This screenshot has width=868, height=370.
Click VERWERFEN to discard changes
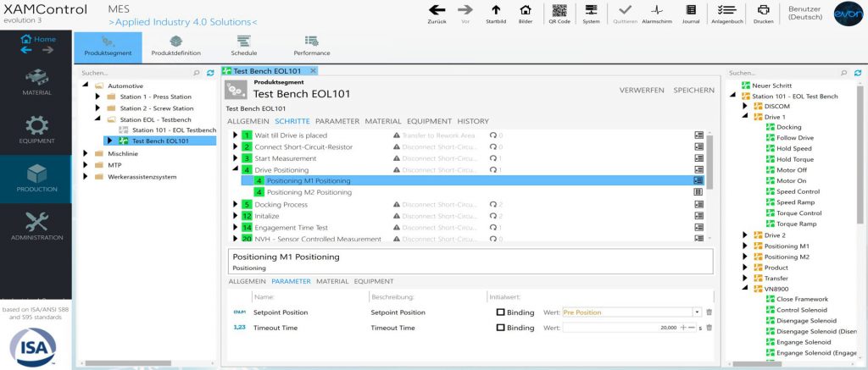pyautogui.click(x=642, y=90)
